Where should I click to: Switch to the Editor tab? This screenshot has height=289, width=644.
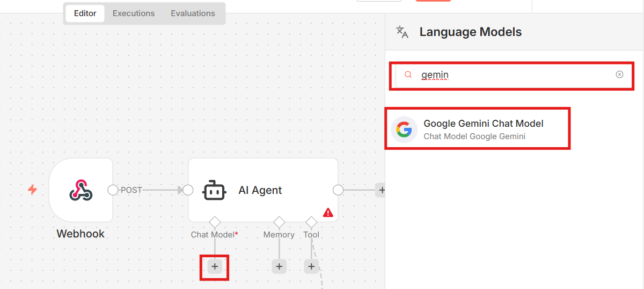[85, 13]
